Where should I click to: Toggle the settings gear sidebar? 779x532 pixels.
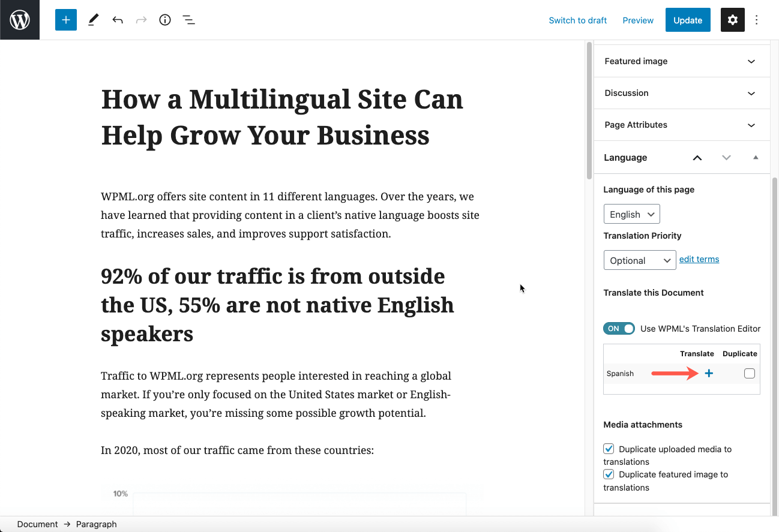pos(733,20)
